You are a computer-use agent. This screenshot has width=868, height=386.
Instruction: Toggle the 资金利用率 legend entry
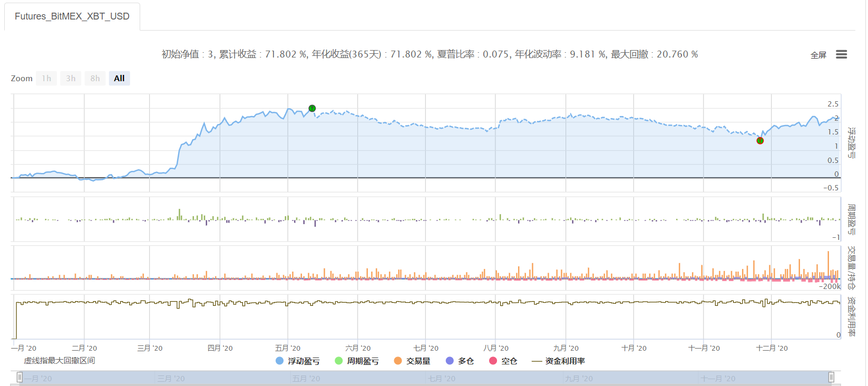click(x=559, y=361)
